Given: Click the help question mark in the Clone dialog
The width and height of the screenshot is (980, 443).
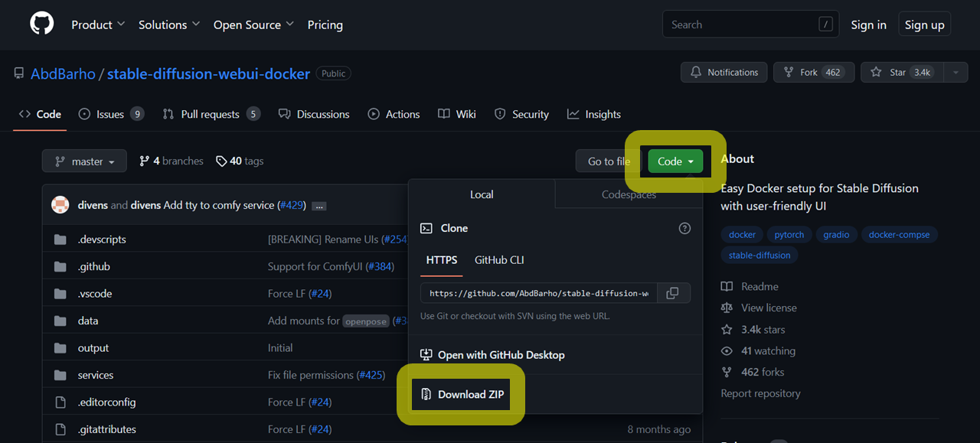Looking at the screenshot, I should 684,227.
